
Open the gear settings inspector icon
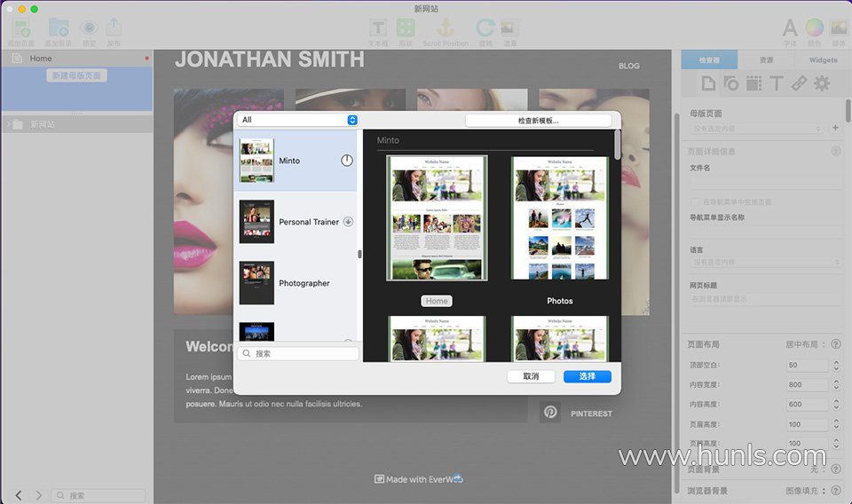pyautogui.click(x=822, y=83)
